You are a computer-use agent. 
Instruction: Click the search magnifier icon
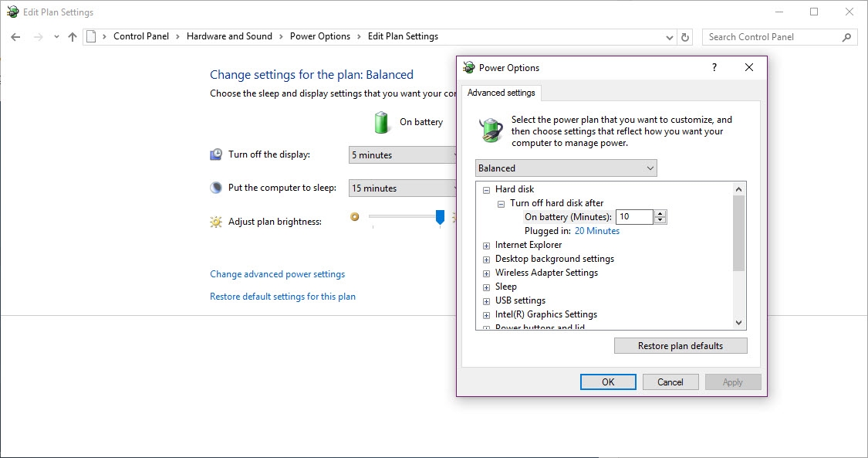846,37
